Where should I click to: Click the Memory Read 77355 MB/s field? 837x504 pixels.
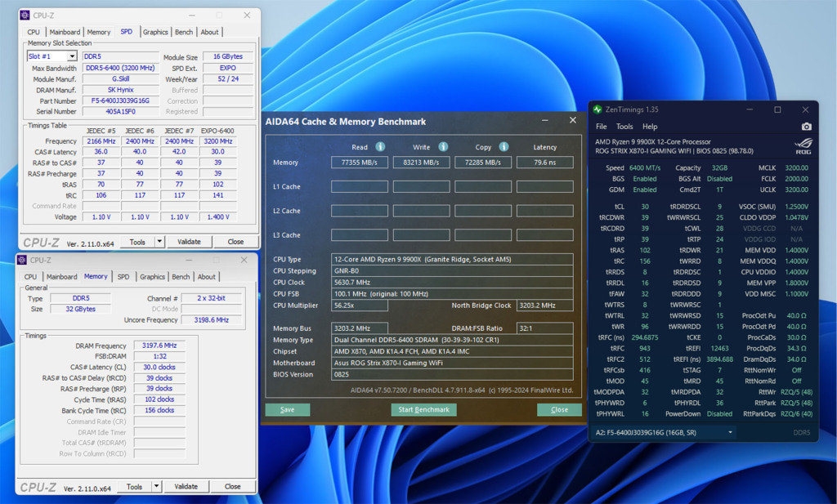(360, 162)
